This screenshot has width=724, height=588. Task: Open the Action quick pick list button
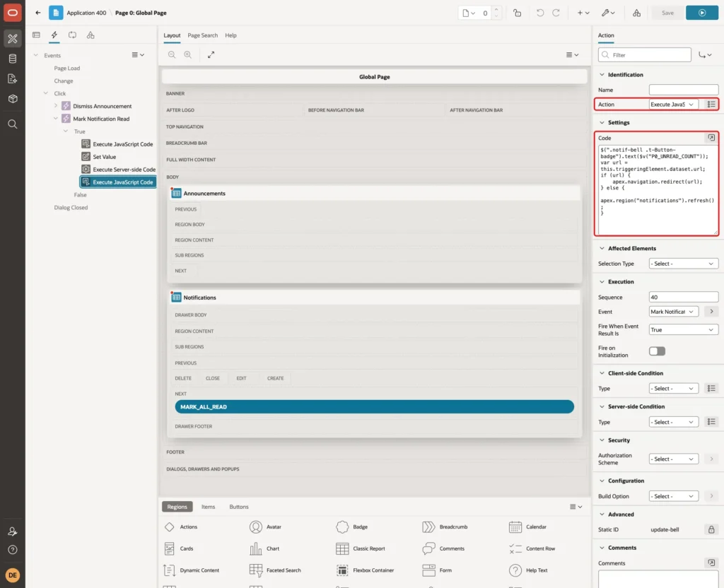pos(711,105)
